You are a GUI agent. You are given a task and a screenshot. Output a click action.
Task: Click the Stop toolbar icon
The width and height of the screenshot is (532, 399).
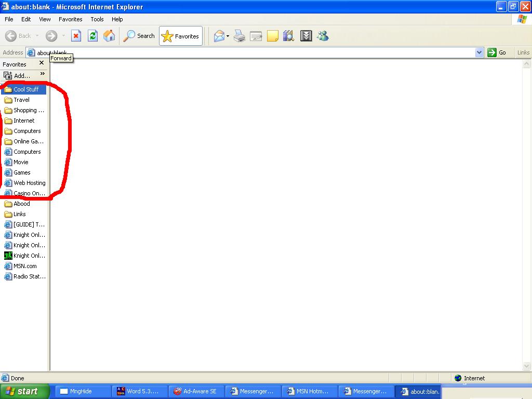[x=76, y=36]
